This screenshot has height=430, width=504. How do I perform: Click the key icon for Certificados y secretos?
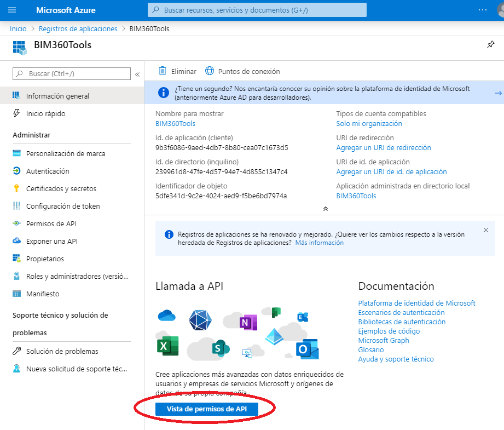(x=16, y=188)
